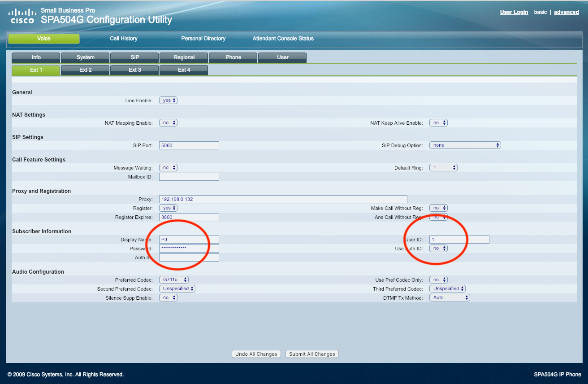The image size is (588, 384).
Task: Click the Cisco logo
Action: click(x=22, y=15)
